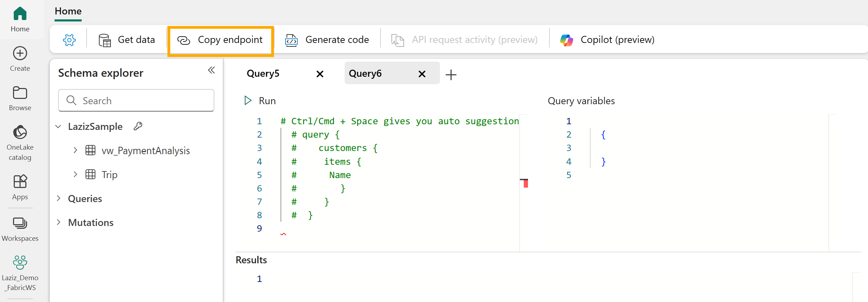
Task: Add a new query tab
Action: 451,75
